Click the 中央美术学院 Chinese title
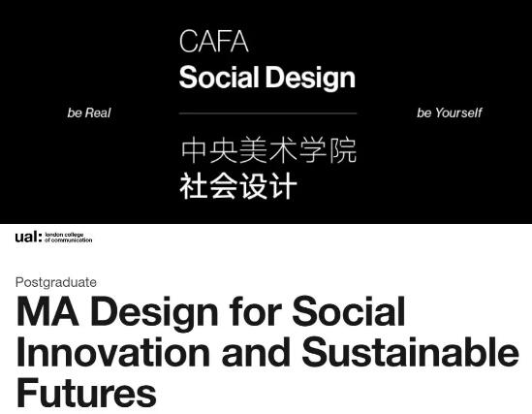Viewport: 532px width, 414px height. click(268, 150)
